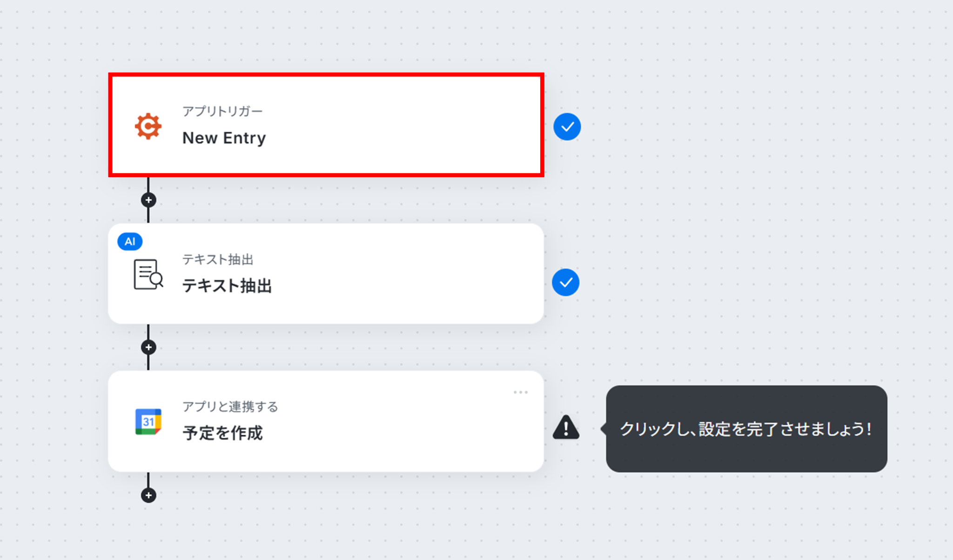Click the アプリと連携する label text
Image resolution: width=953 pixels, height=560 pixels.
[230, 407]
